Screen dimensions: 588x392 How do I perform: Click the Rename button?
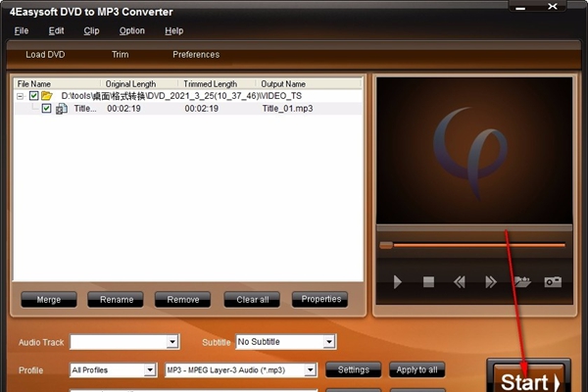116,299
